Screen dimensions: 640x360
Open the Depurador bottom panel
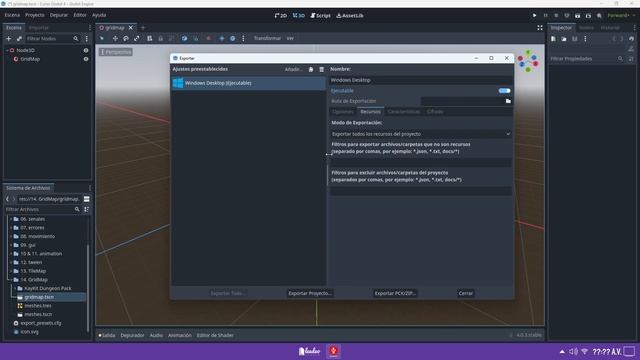coord(132,335)
